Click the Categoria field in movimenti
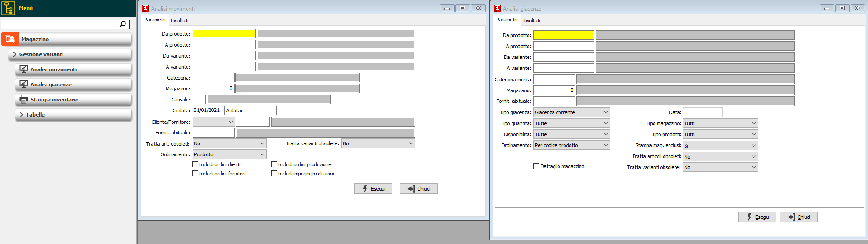Screen dimensions: 868x244 click(214, 78)
